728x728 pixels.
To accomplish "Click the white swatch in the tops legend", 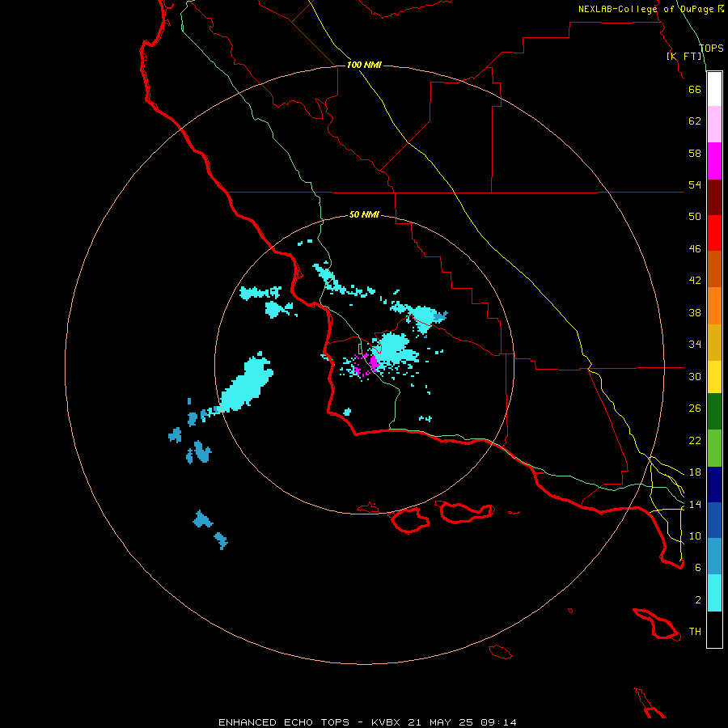I will 714,89.
